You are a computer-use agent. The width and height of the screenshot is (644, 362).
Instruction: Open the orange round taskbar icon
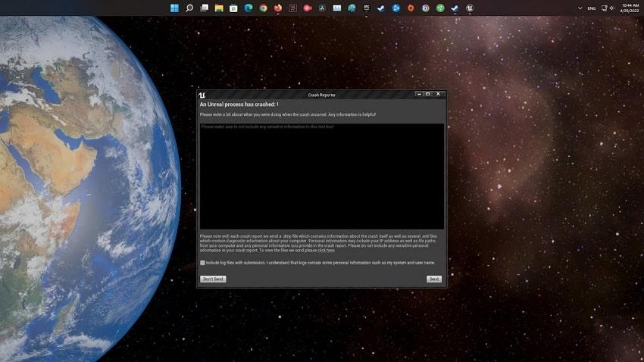[x=411, y=8]
